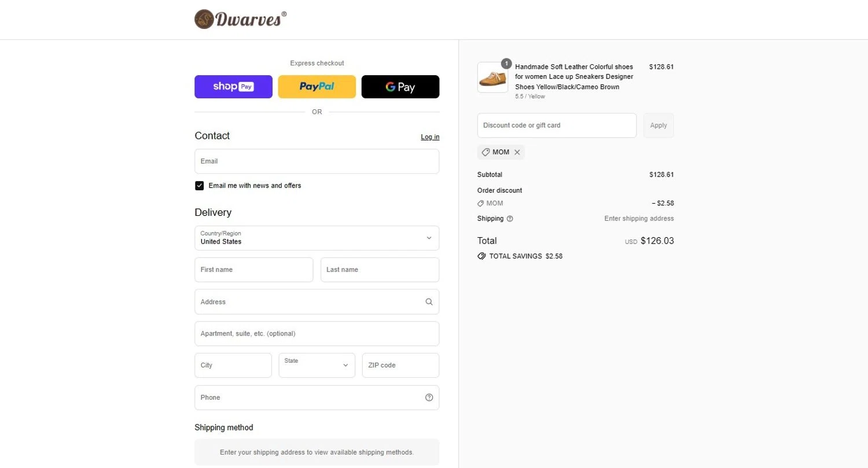Click the shipping methods notice box

(x=317, y=452)
